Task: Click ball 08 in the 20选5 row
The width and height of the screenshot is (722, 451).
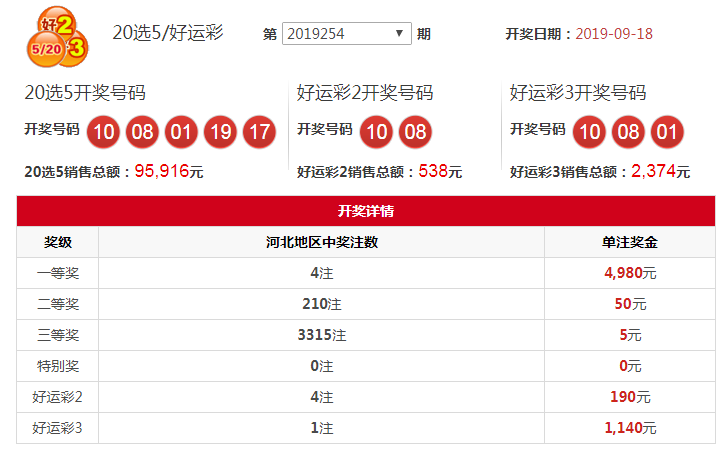Action: [x=142, y=132]
